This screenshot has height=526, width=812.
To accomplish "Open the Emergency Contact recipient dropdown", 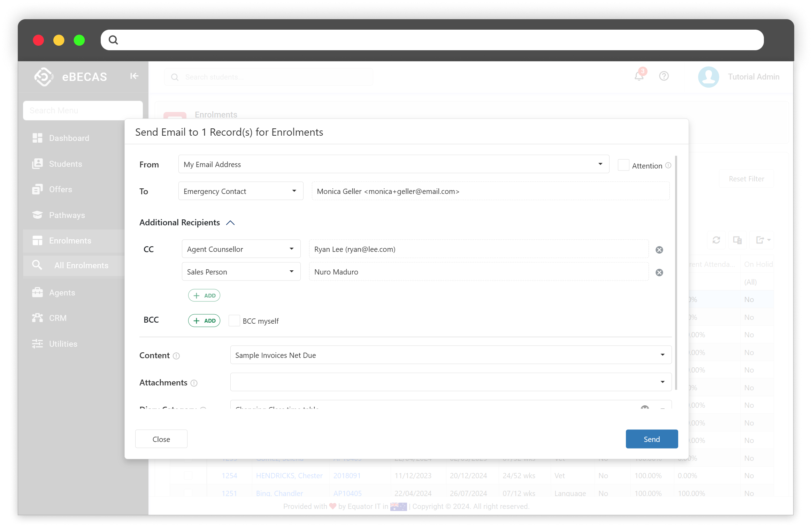I will tap(240, 191).
